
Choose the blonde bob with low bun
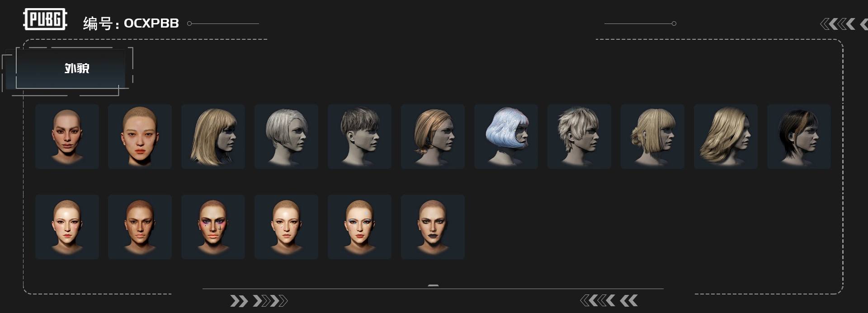(652, 136)
